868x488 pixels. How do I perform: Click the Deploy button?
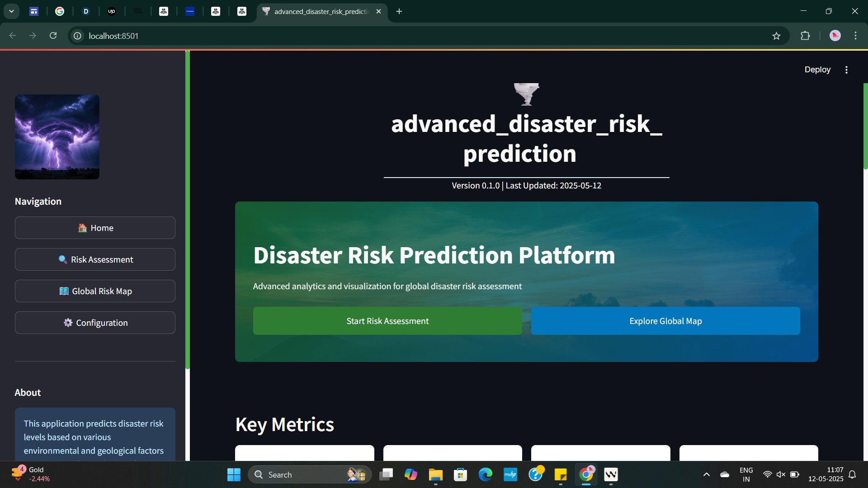click(x=817, y=70)
